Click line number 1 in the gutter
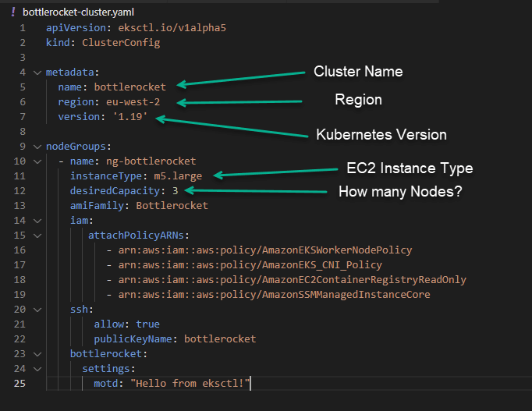Viewport: 532px width, 411px height. click(x=23, y=28)
